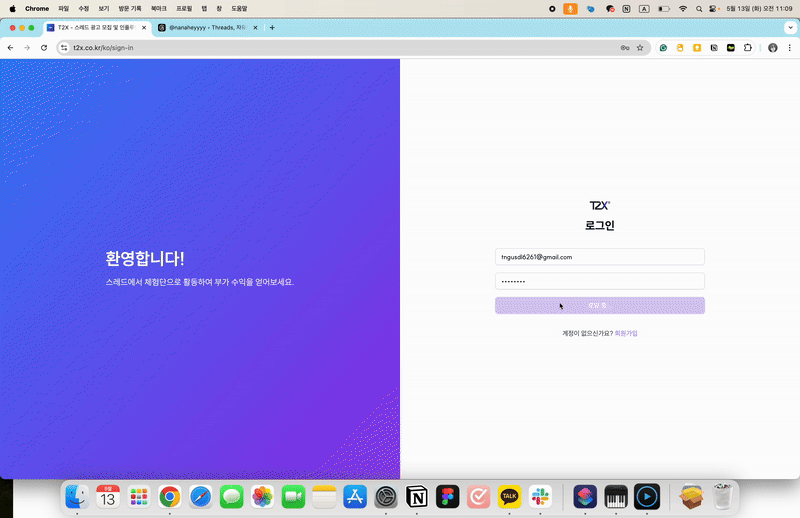The height and width of the screenshot is (518, 800).
Task: Click the orange microphone menu bar icon
Action: 570,9
